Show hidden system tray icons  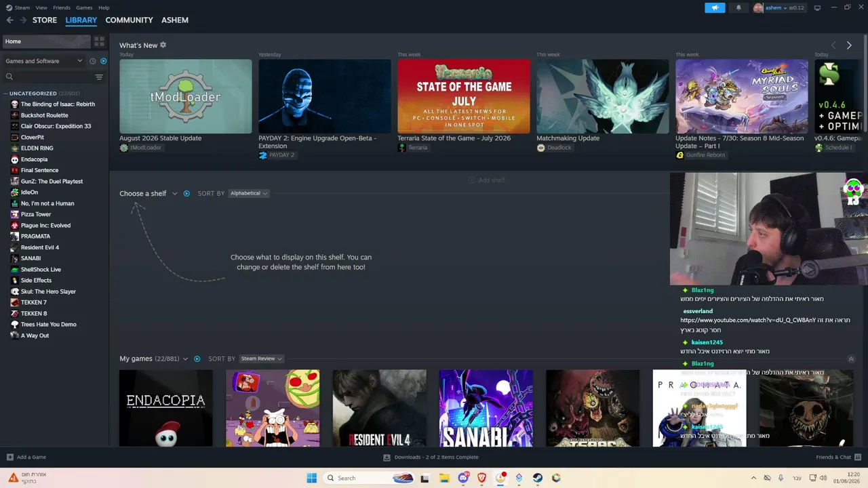click(x=753, y=478)
